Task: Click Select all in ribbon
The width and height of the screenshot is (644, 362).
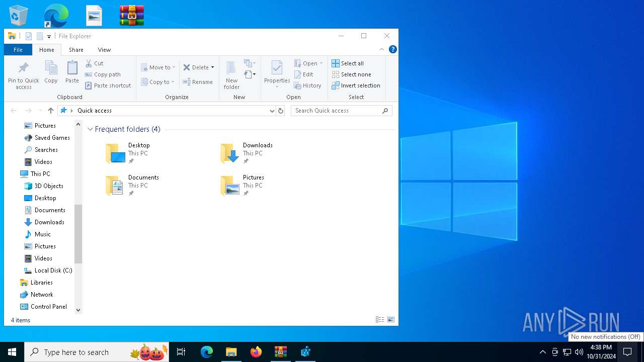Action: pos(348,63)
